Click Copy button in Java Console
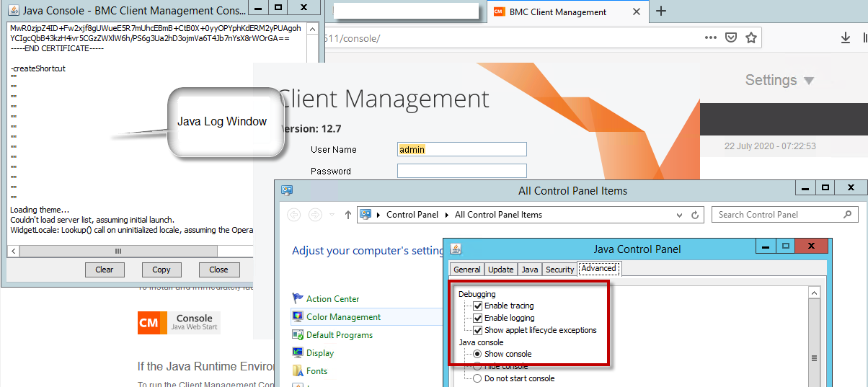 pos(161,270)
